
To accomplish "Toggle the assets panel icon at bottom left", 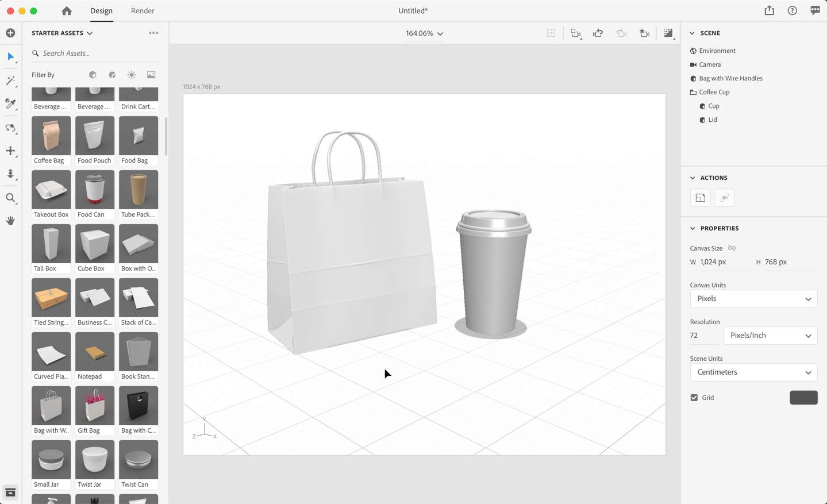I will point(10,493).
